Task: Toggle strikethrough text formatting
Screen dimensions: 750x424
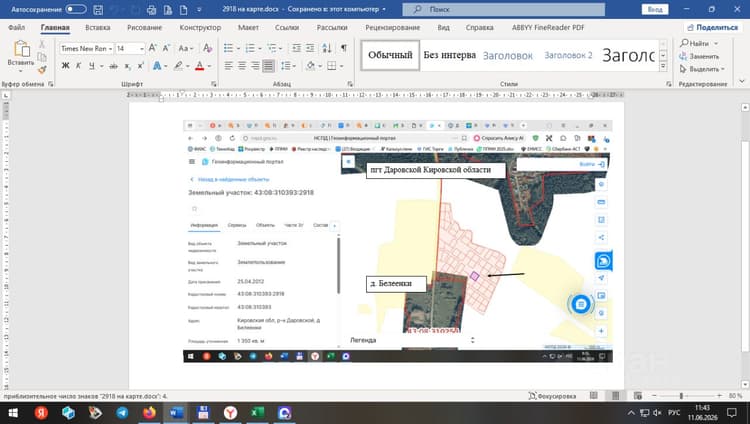Action: pyautogui.click(x=113, y=66)
